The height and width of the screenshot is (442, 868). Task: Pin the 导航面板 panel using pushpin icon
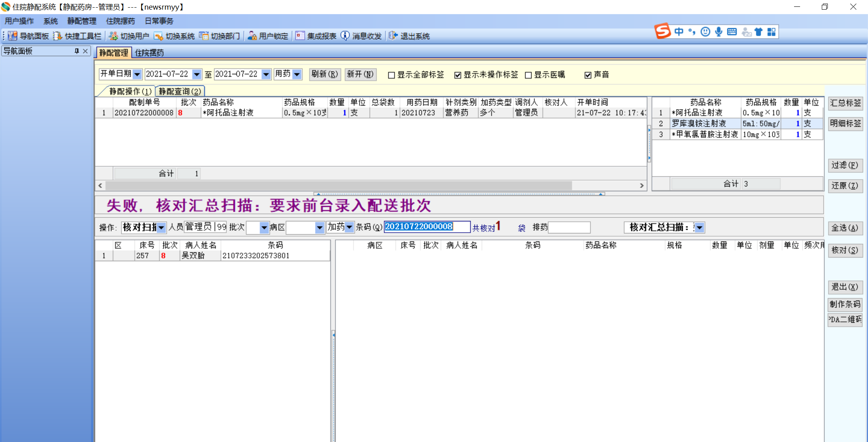(x=77, y=51)
